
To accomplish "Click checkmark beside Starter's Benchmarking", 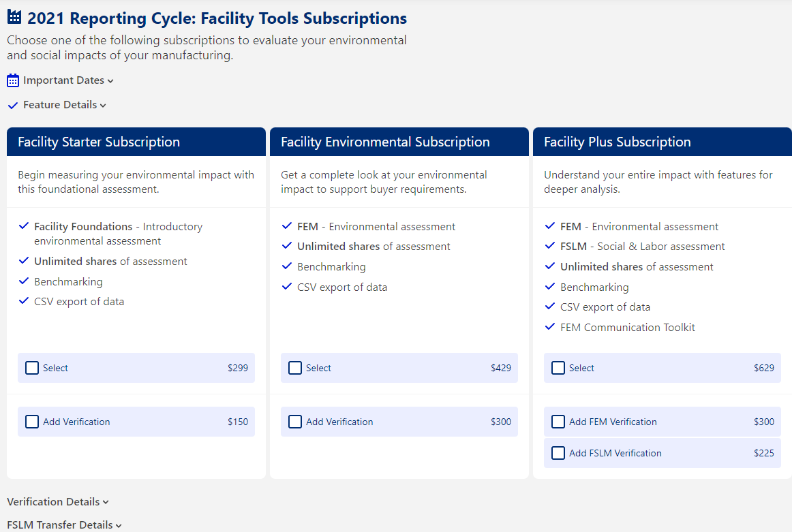I will [x=24, y=281].
